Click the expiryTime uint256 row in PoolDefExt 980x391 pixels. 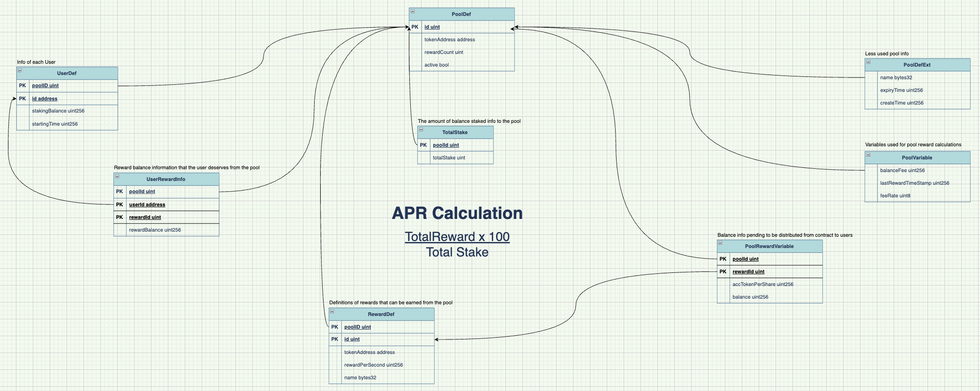tap(901, 90)
